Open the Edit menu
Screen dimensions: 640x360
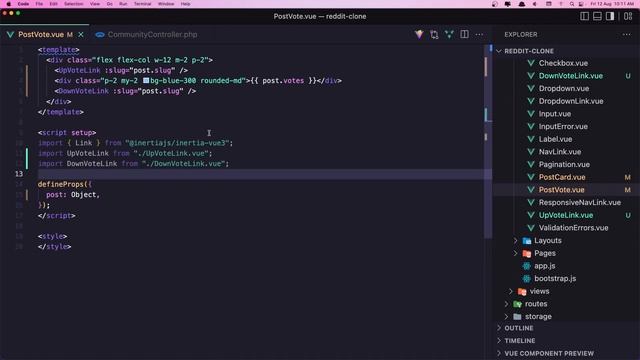click(53, 4)
